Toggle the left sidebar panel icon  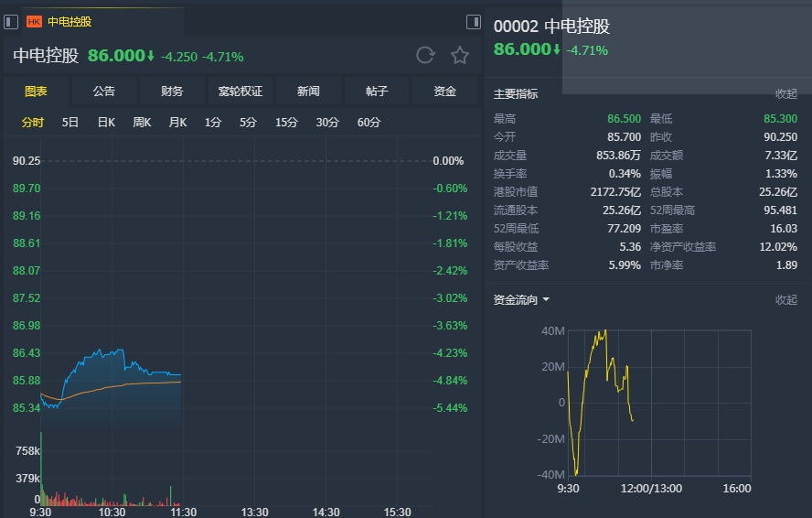[11, 22]
